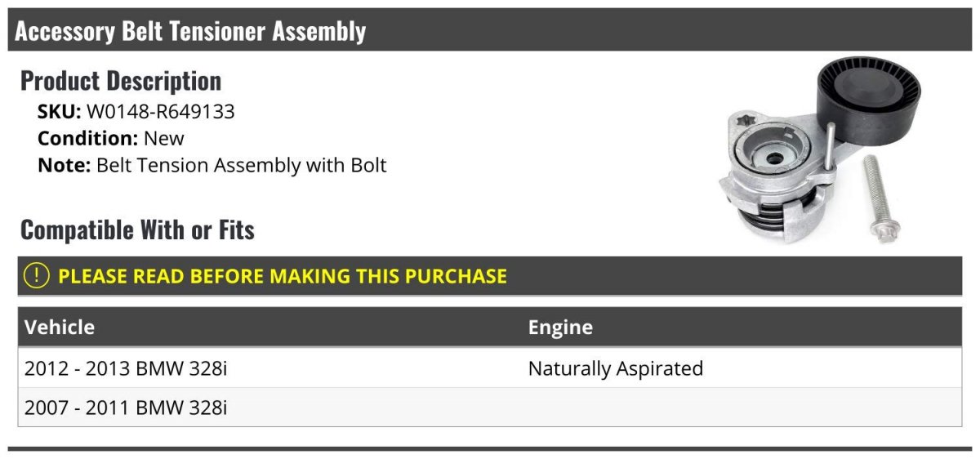
Task: Select the Belt Tension Assembly with Bolt text
Action: click(242, 165)
